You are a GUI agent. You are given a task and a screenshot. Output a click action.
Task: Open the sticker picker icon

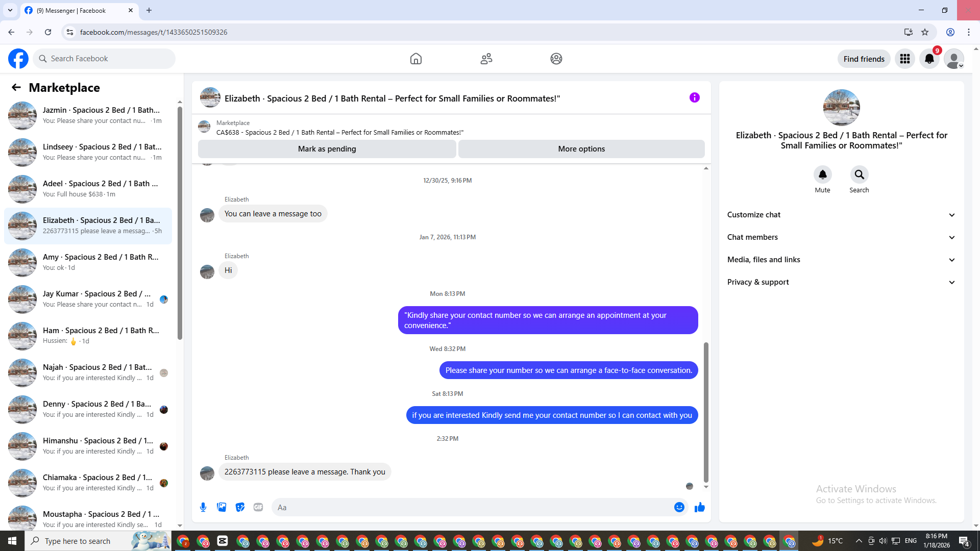tap(240, 507)
